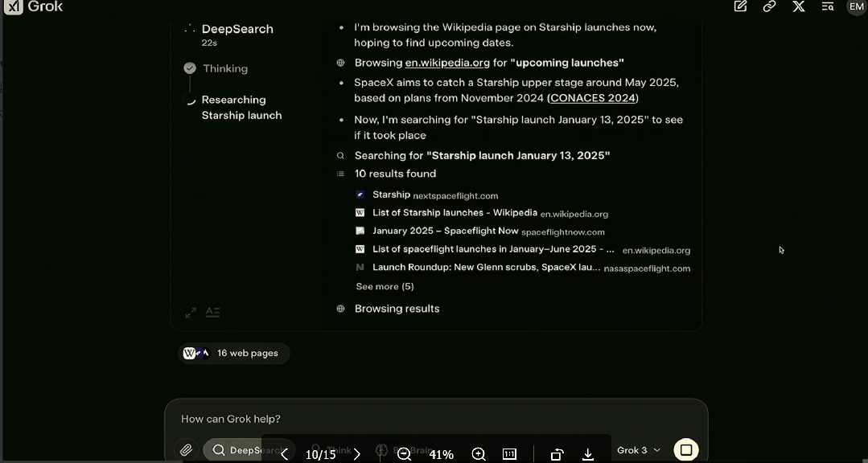Click the nextspaceflight.com favicon beside Starship
This screenshot has height=463, width=868.
[360, 195]
